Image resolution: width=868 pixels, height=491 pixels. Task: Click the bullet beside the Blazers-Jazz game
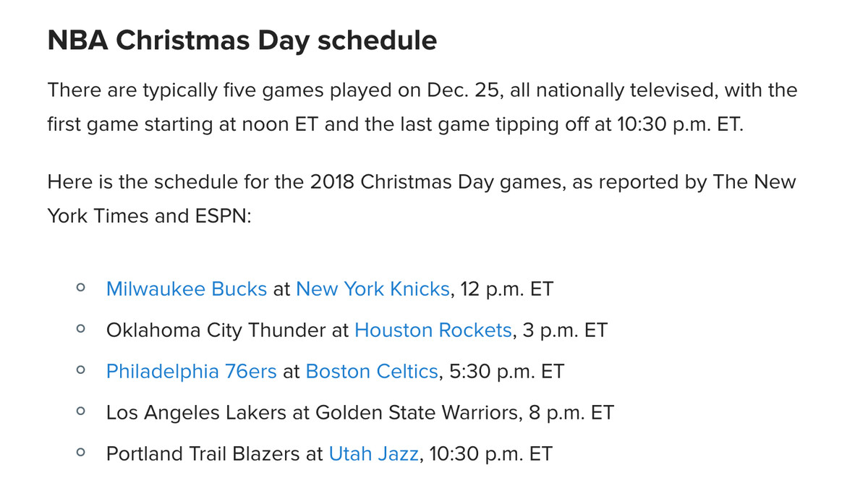pos(80,453)
